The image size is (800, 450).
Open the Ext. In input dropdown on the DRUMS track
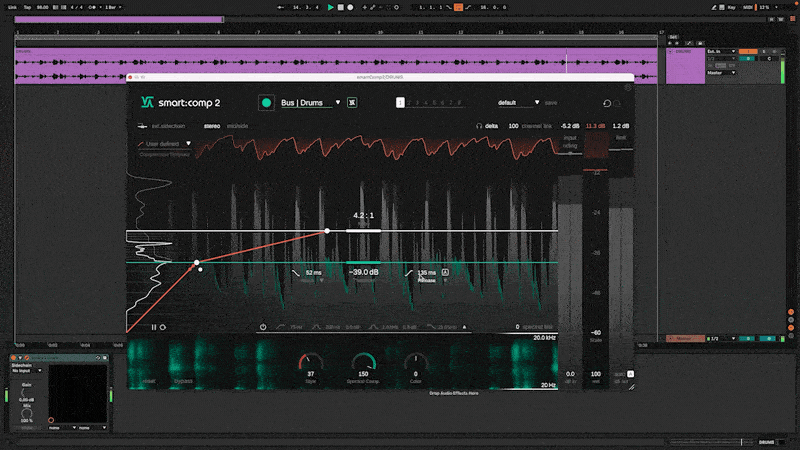(x=720, y=52)
